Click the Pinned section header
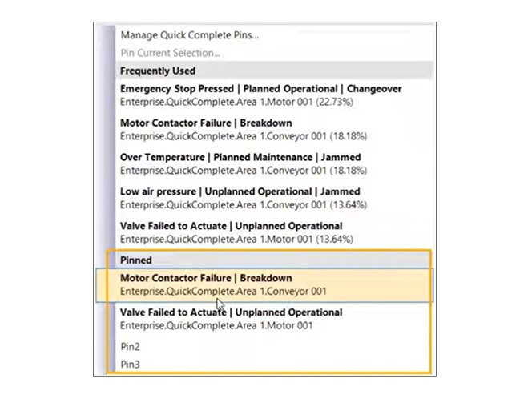The height and width of the screenshot is (399, 532). (x=136, y=260)
